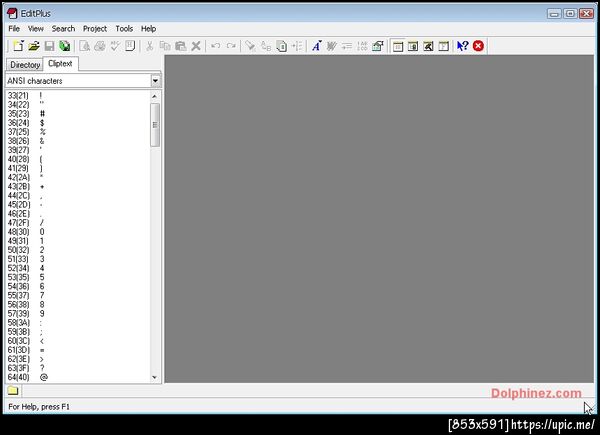Screen dimensions: 600x435
Task: Open Preferences icon after Line number
Action: point(378,46)
